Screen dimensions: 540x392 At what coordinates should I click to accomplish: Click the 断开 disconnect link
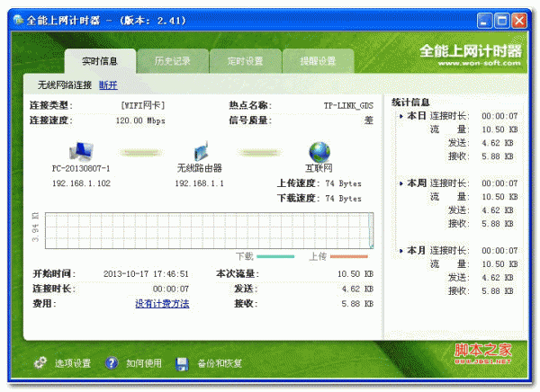click(108, 85)
